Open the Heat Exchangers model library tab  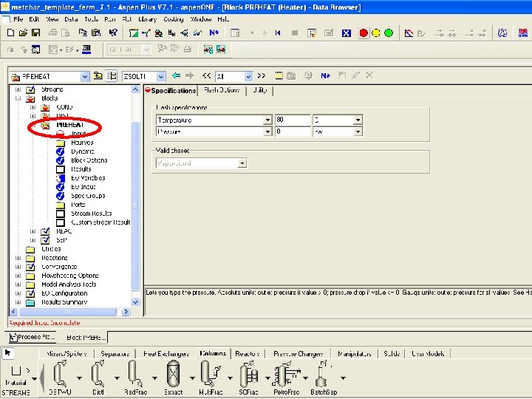coord(166,354)
